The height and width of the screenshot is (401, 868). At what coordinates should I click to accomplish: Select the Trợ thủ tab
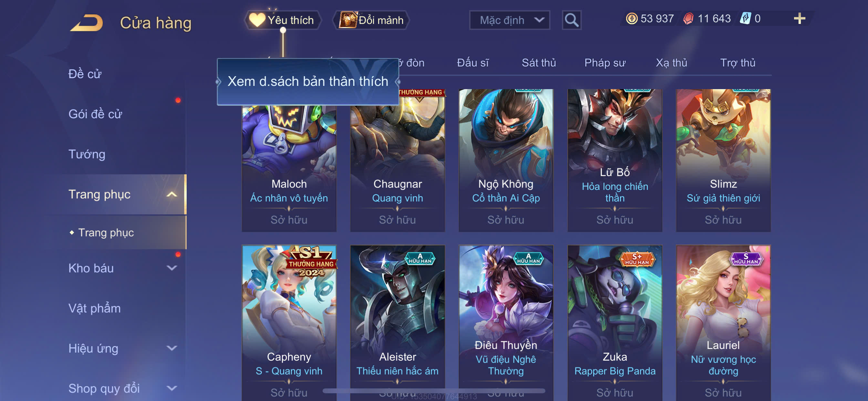(x=737, y=63)
